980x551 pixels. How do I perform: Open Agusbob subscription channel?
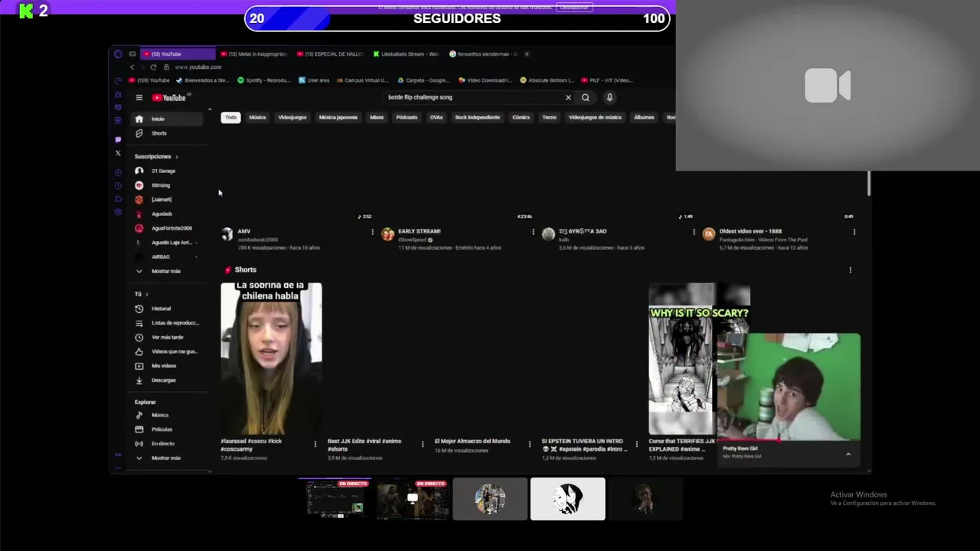click(x=168, y=214)
